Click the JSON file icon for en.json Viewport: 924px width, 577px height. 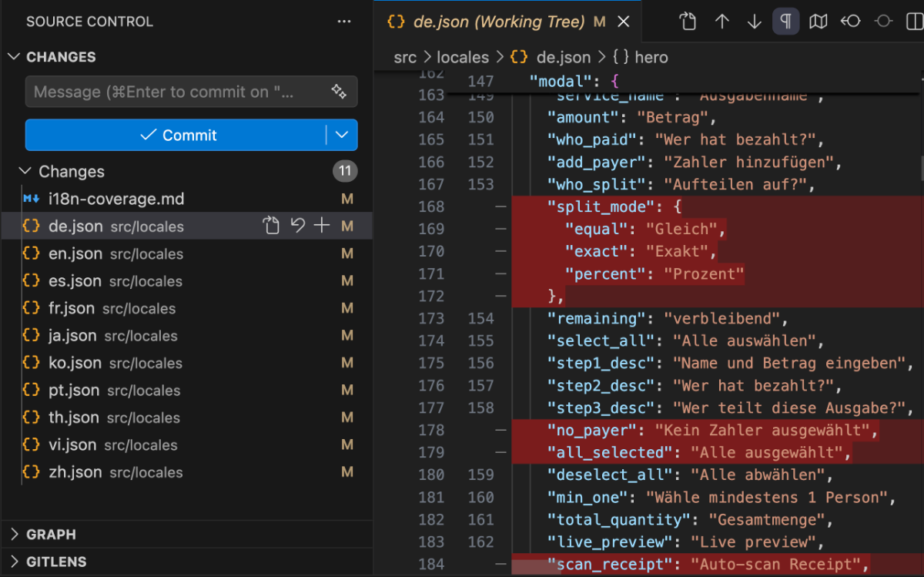(32, 253)
